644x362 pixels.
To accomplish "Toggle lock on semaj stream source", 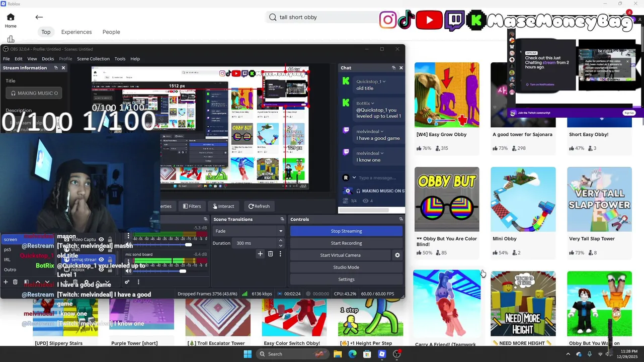I will 110,259.
